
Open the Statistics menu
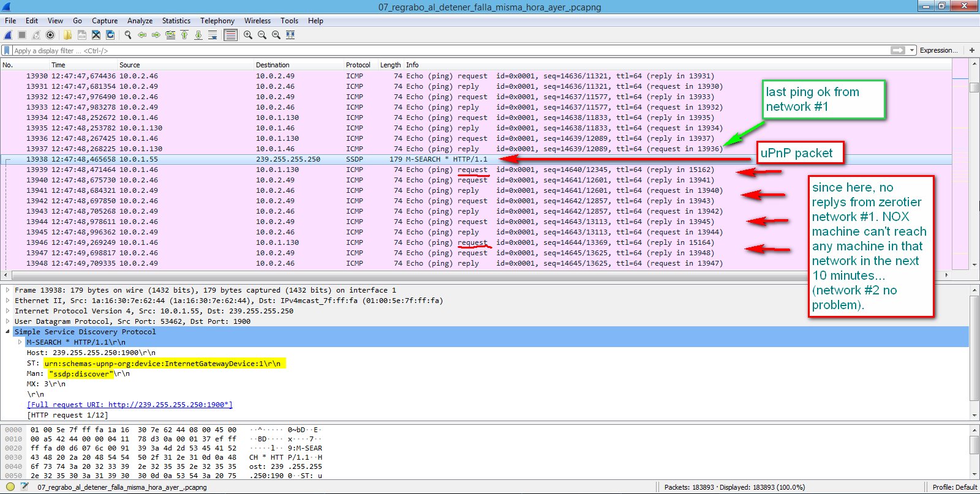click(176, 20)
